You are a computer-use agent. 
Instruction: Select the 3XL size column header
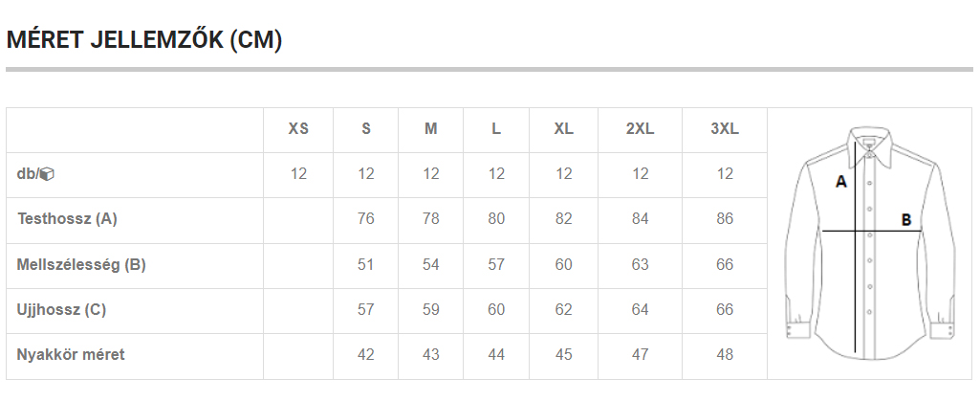click(725, 129)
